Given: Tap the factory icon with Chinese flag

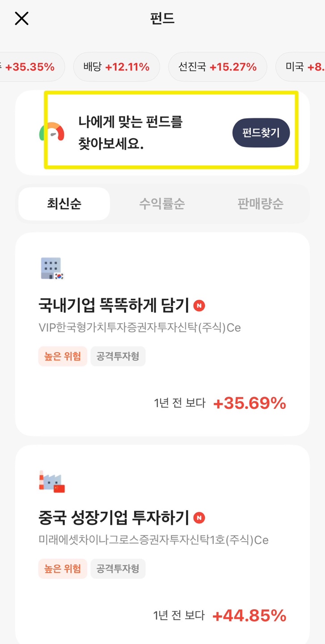Looking at the screenshot, I should click(x=52, y=481).
